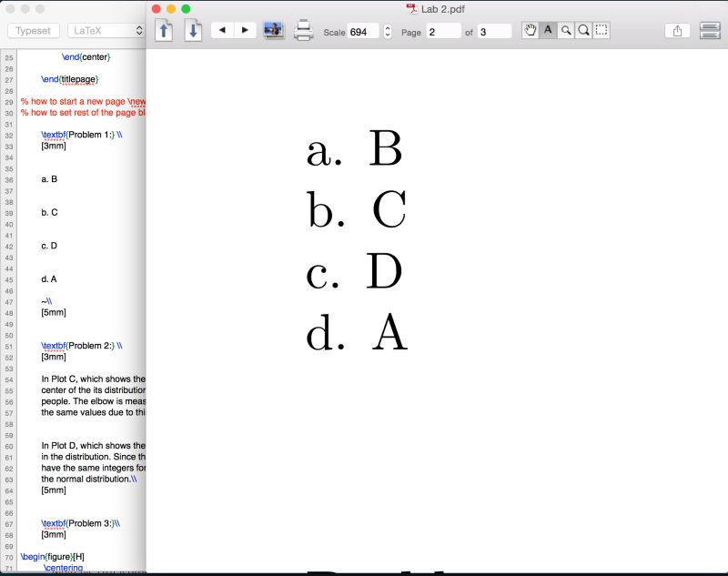Click the Page number field
Image resolution: width=728 pixels, height=576 pixels.
tap(444, 32)
